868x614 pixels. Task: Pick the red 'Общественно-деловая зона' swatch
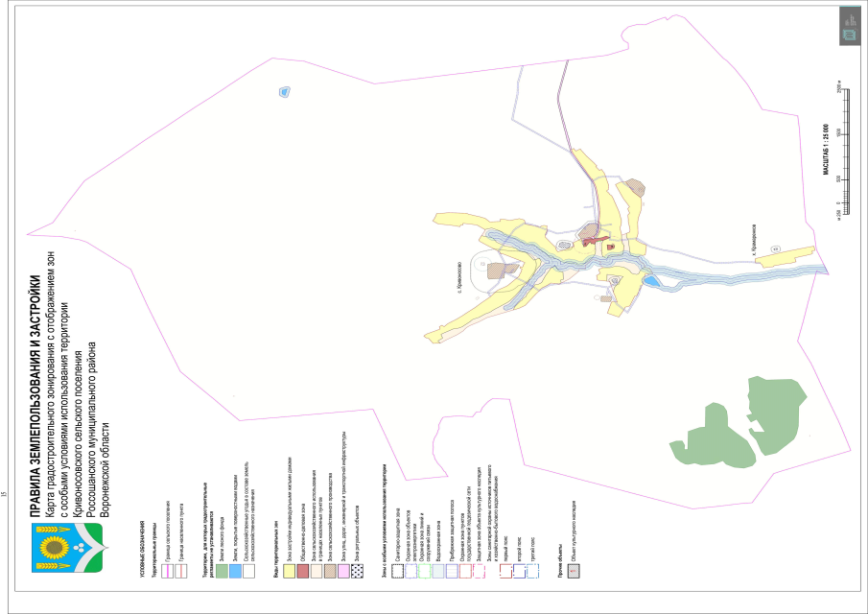[303, 571]
